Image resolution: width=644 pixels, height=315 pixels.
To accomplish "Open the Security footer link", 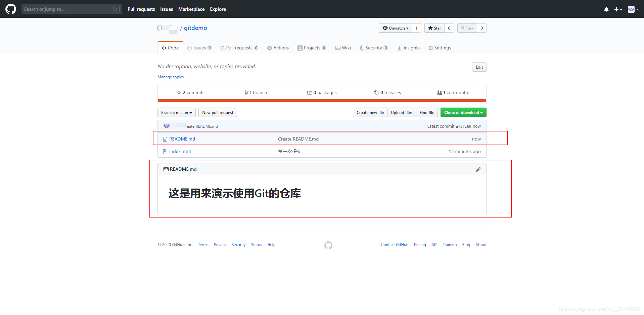I will [238, 245].
